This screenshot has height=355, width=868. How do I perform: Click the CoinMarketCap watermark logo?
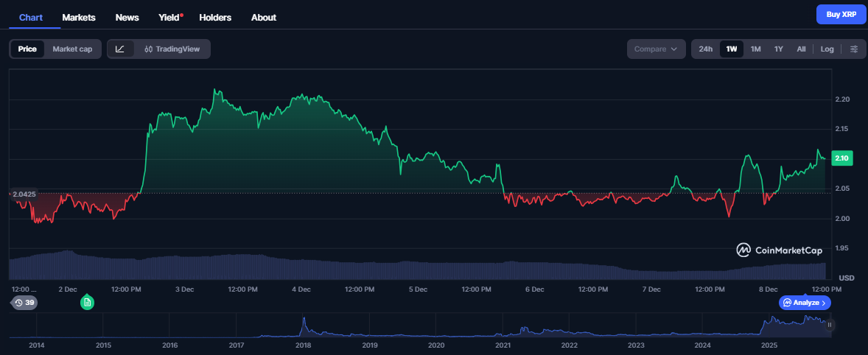coord(780,250)
